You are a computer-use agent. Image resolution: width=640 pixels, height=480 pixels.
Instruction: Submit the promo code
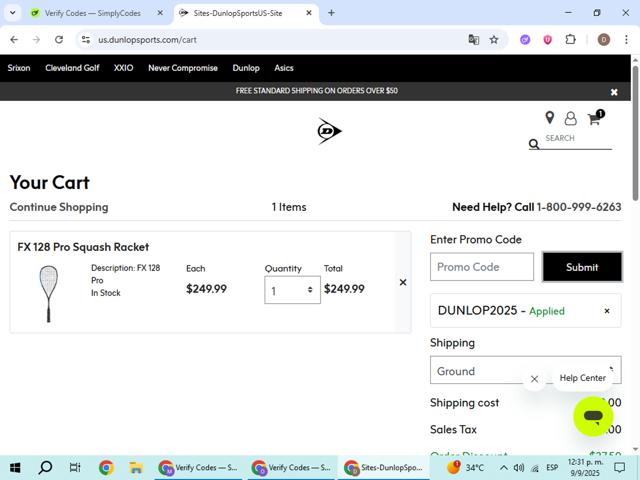tap(582, 267)
